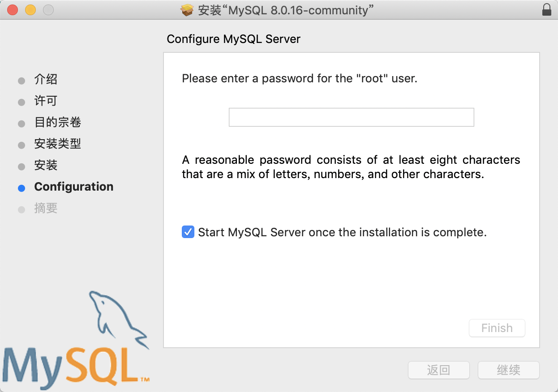
Task: Select the 目的宗卷 step in sidebar
Action: tap(57, 123)
